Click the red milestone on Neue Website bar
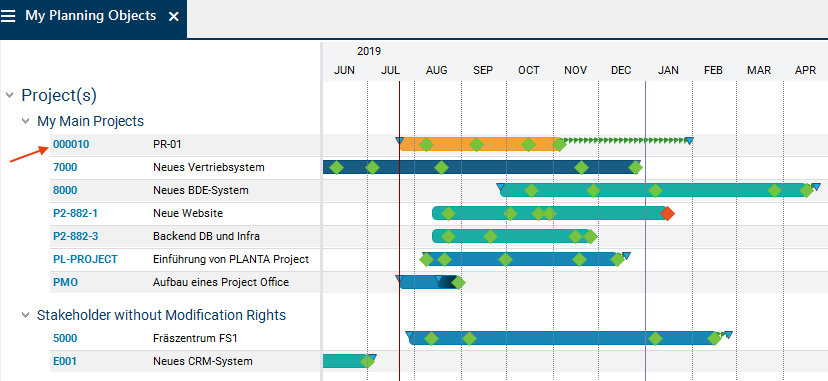The width and height of the screenshot is (828, 381). coord(667,213)
